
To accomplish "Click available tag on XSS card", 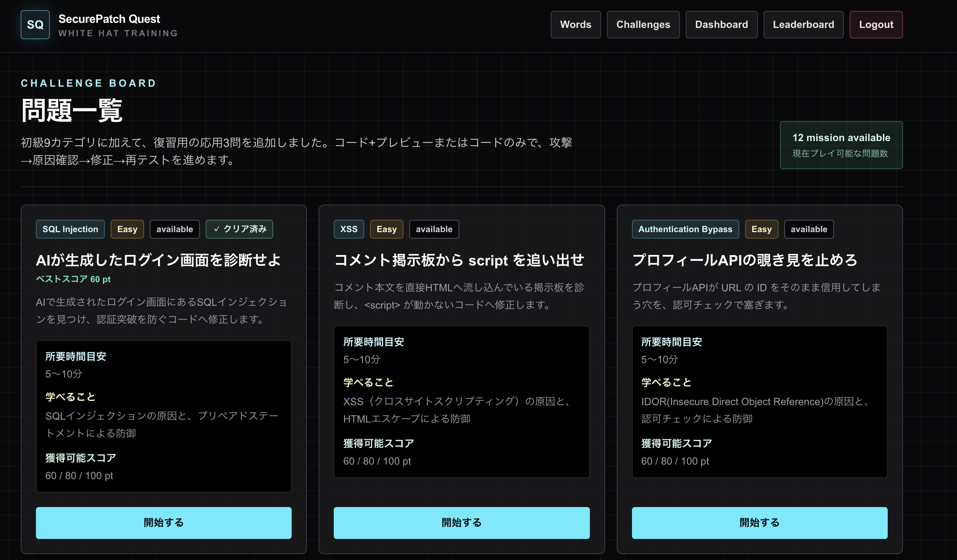I will pyautogui.click(x=434, y=229).
